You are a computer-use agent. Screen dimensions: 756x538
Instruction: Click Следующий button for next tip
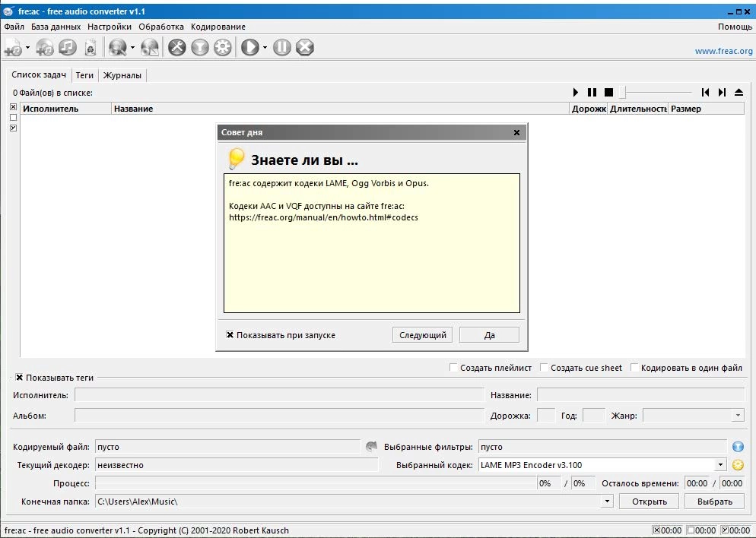[x=422, y=335]
